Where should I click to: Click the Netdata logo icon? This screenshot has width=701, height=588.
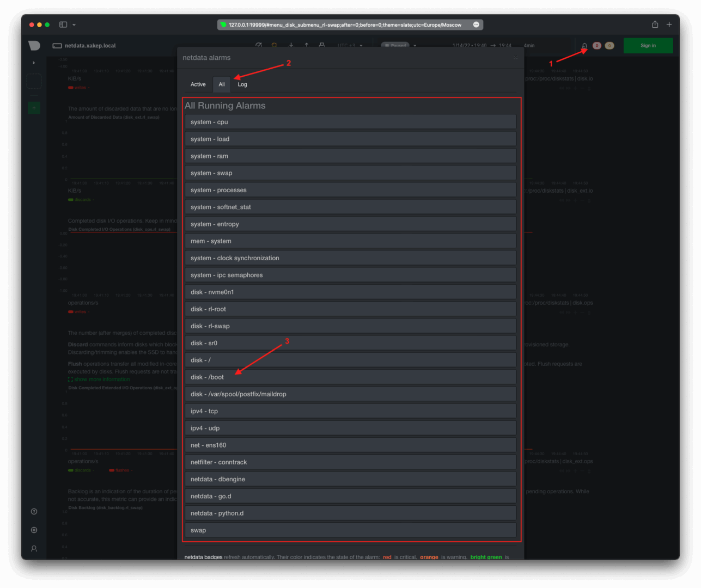pyautogui.click(x=34, y=46)
